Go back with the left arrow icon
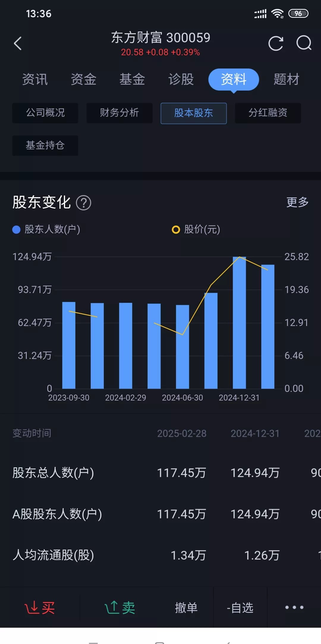This screenshot has width=321, height=644. click(18, 44)
